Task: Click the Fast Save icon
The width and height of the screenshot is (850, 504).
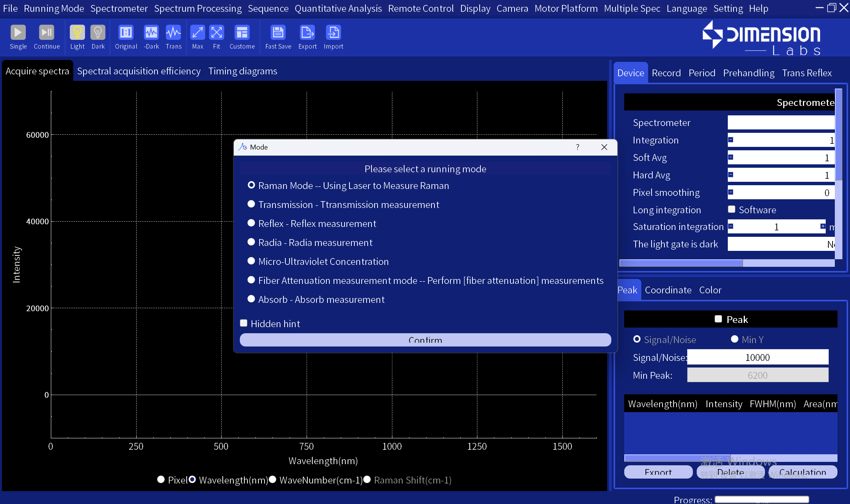Action: pos(278,33)
